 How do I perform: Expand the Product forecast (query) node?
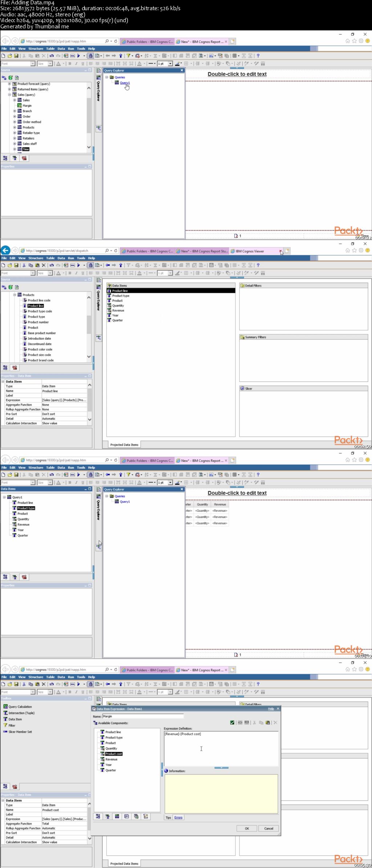pyautogui.click(x=9, y=84)
